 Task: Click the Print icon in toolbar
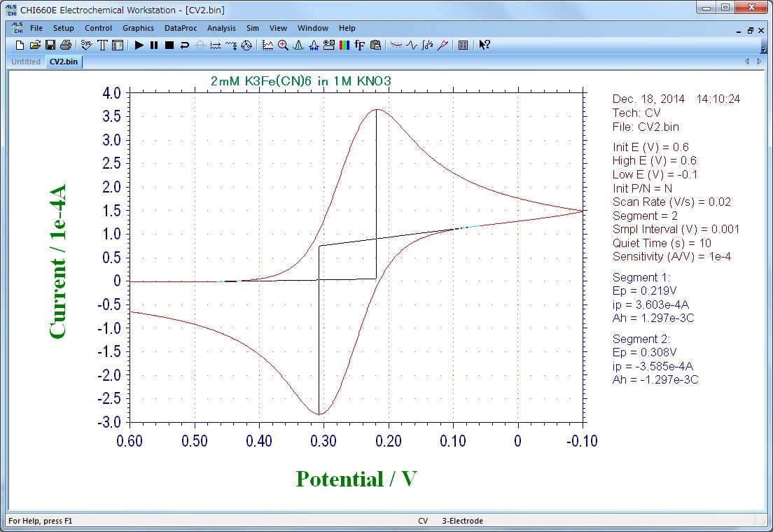(66, 45)
